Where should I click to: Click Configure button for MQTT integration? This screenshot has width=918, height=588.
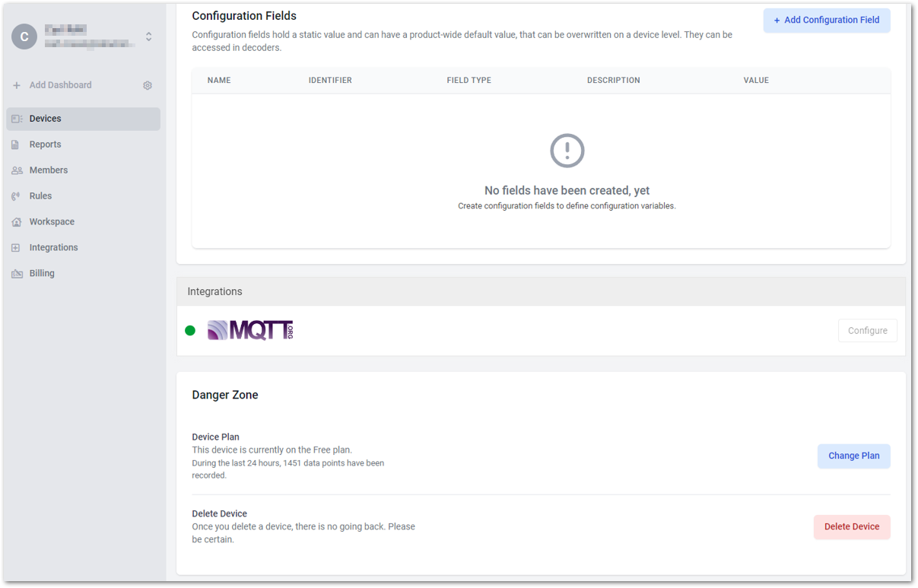coord(868,331)
